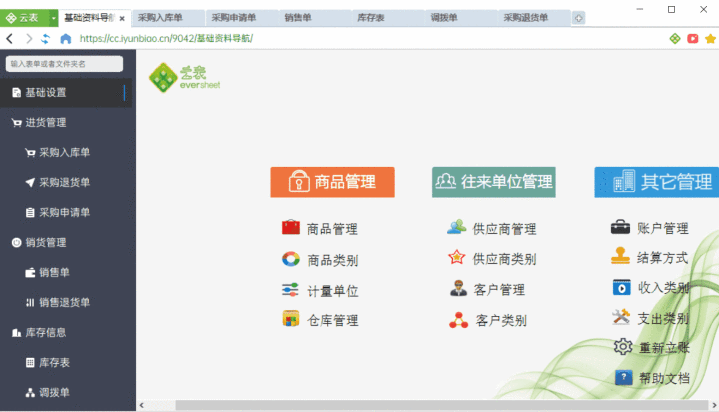Click the 账户管理 briefcase icon
The width and height of the screenshot is (719, 412).
620,227
